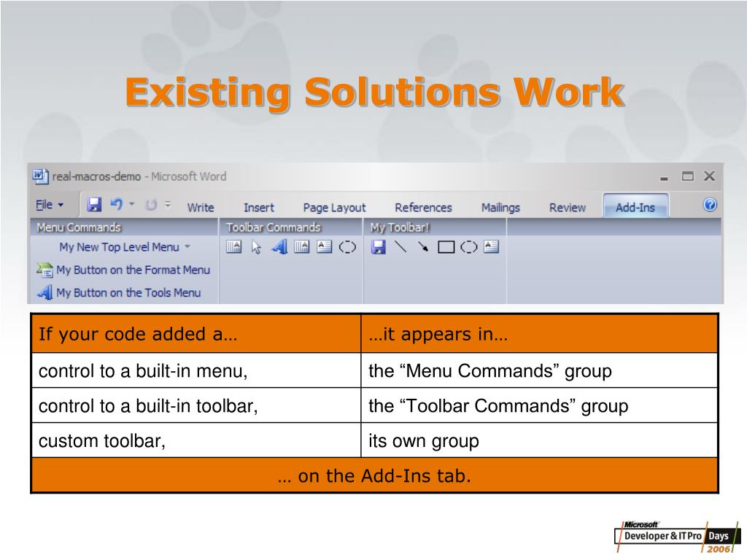This screenshot has width=747, height=560.
Task: Click cell 'the “Menu Commands” group'
Action: [539, 370]
